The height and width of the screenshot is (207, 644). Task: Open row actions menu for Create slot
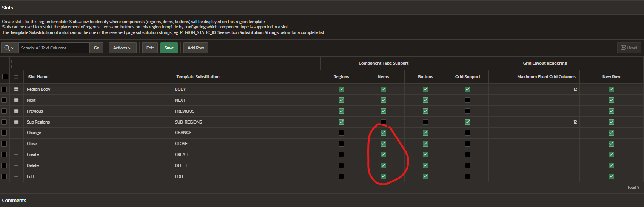[16, 154]
